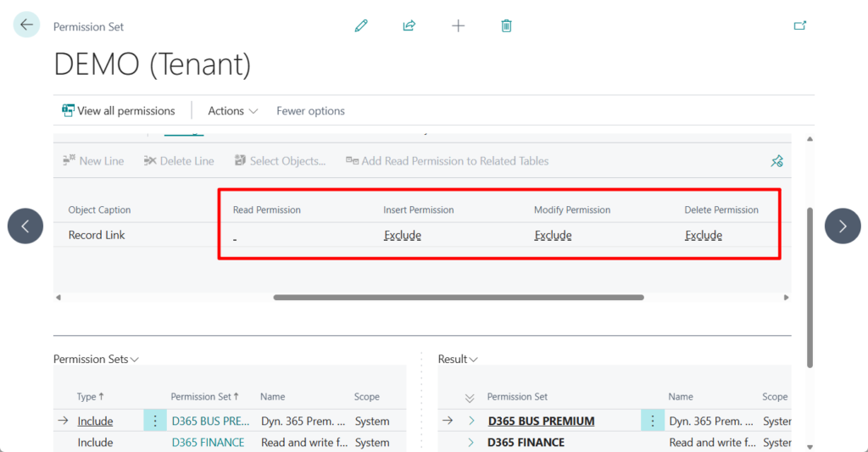Click the pin personalize icon in toolbar
The image size is (868, 452).
(776, 161)
